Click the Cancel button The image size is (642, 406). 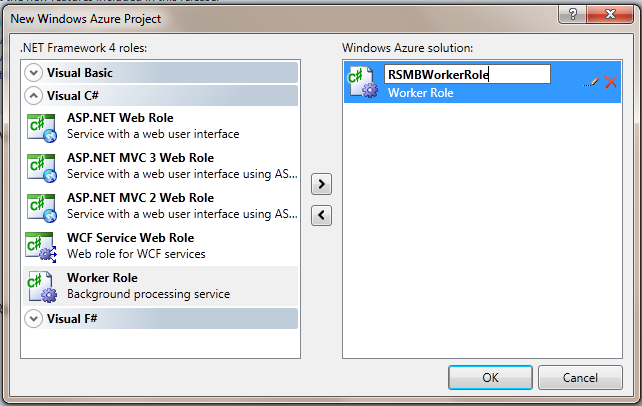click(x=580, y=377)
